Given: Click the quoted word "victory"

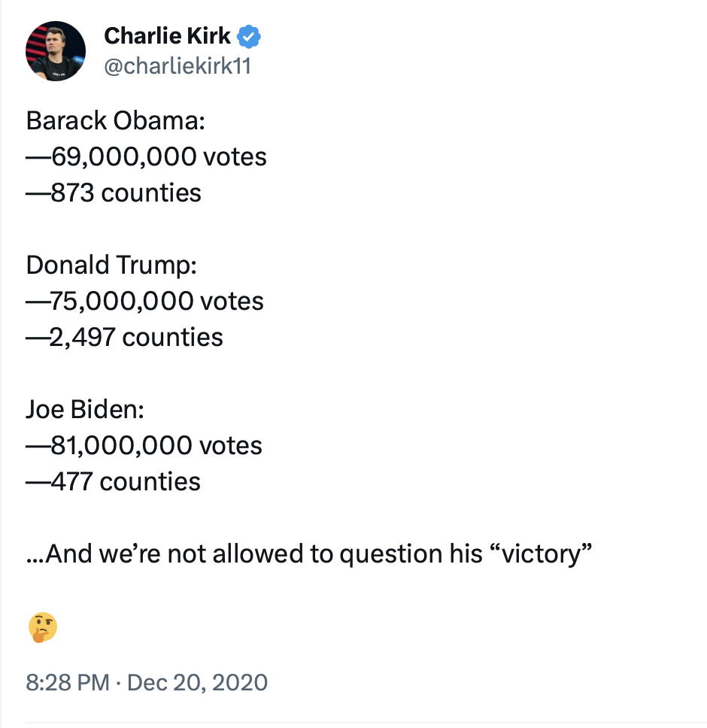Looking at the screenshot, I should click(x=540, y=554).
